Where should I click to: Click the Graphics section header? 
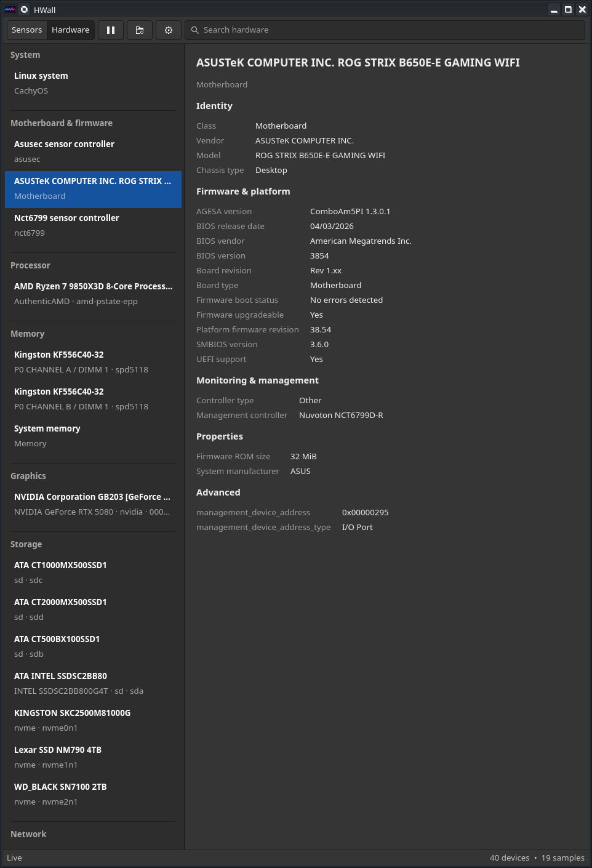[28, 476]
